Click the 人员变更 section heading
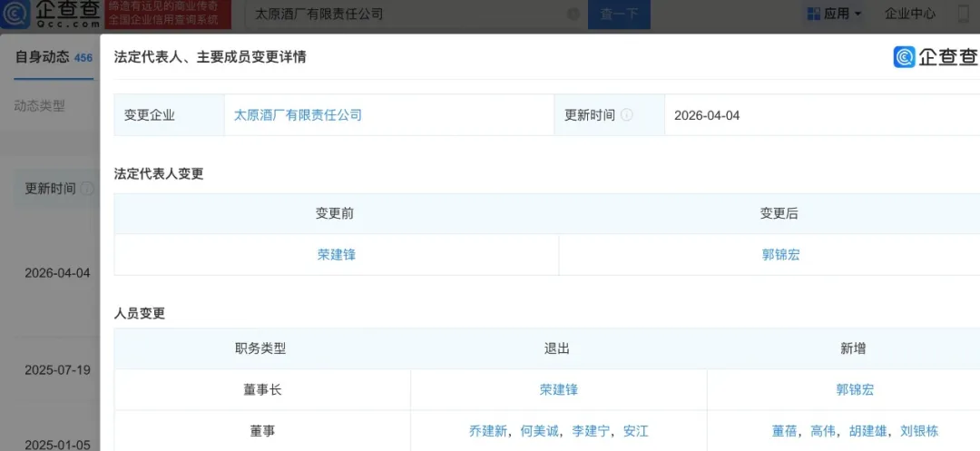Screen dimensions: 980x451 (x=140, y=314)
